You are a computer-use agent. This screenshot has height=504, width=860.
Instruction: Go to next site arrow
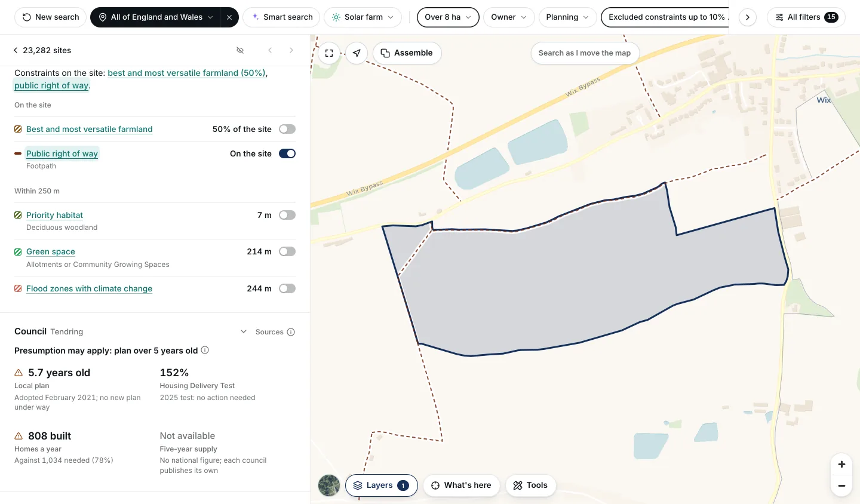[291, 50]
